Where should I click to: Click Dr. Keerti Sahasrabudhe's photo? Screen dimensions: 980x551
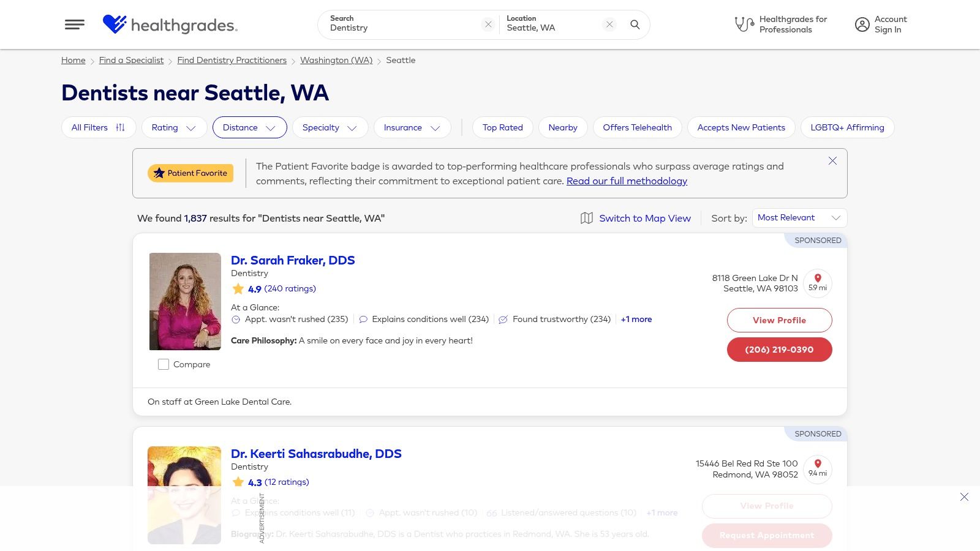(x=184, y=494)
